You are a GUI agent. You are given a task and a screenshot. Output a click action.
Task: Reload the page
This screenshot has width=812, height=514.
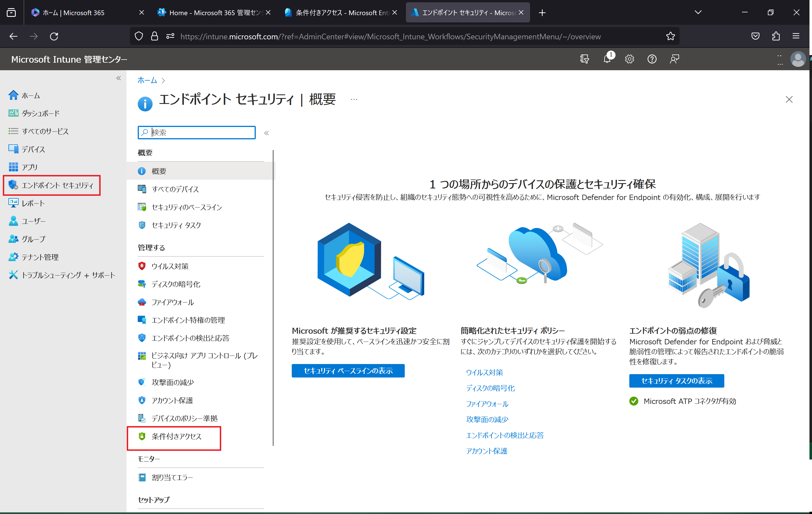pos(54,36)
